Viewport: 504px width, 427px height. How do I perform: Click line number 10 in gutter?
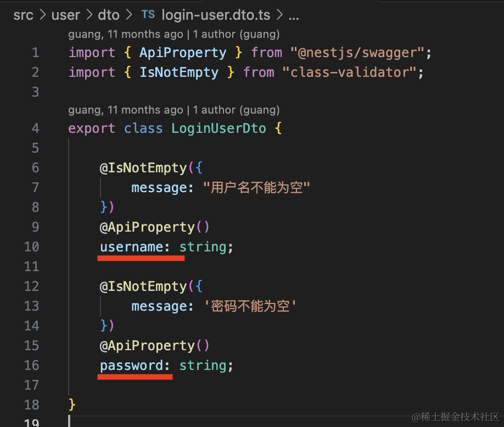tap(31, 247)
